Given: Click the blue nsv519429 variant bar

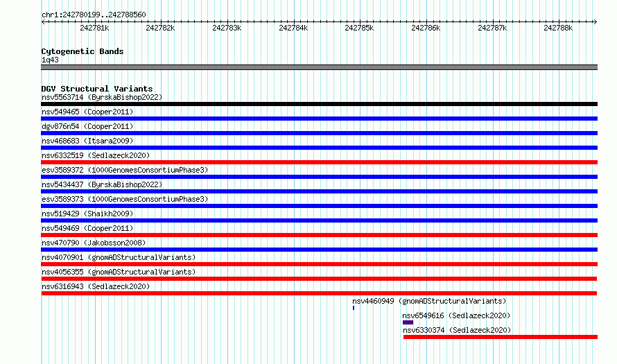Looking at the screenshot, I should tap(319, 220).
